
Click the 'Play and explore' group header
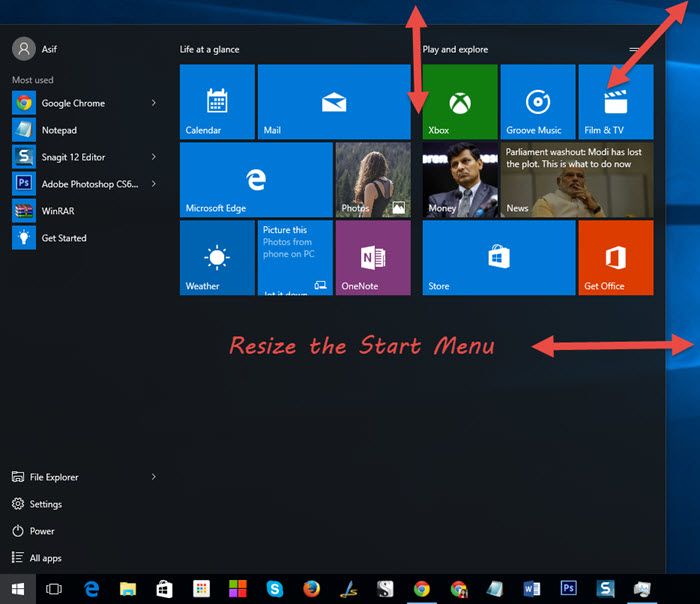pos(455,50)
